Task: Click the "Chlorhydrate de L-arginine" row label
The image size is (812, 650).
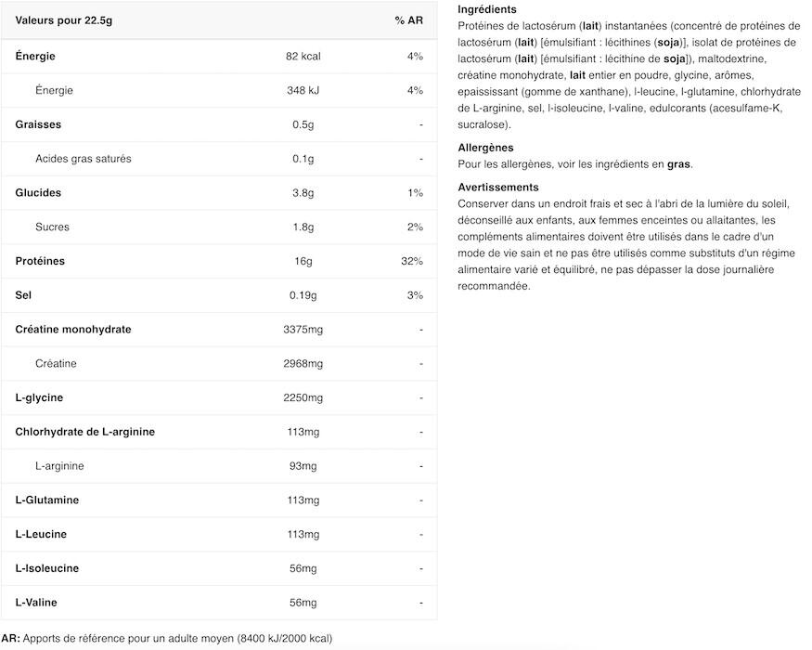Action: pyautogui.click(x=85, y=432)
